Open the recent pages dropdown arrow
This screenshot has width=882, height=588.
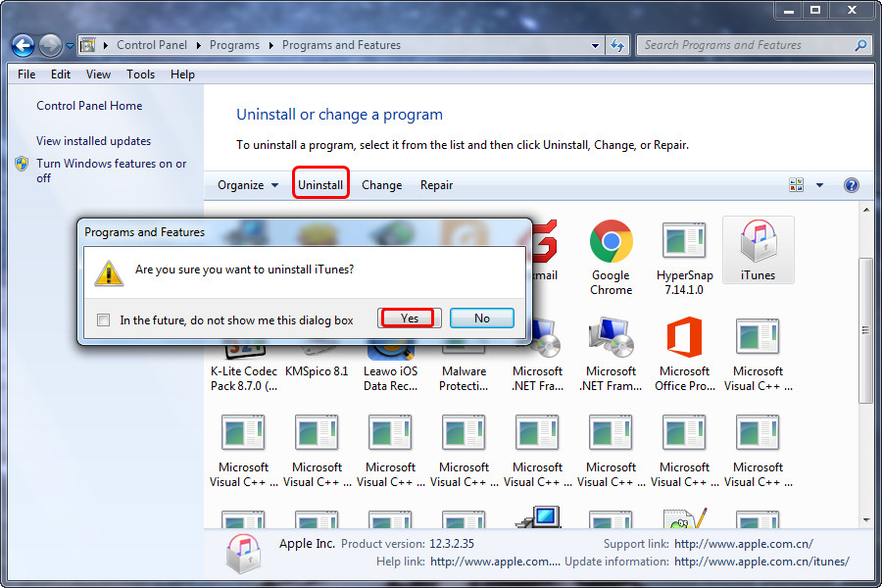pos(70,46)
